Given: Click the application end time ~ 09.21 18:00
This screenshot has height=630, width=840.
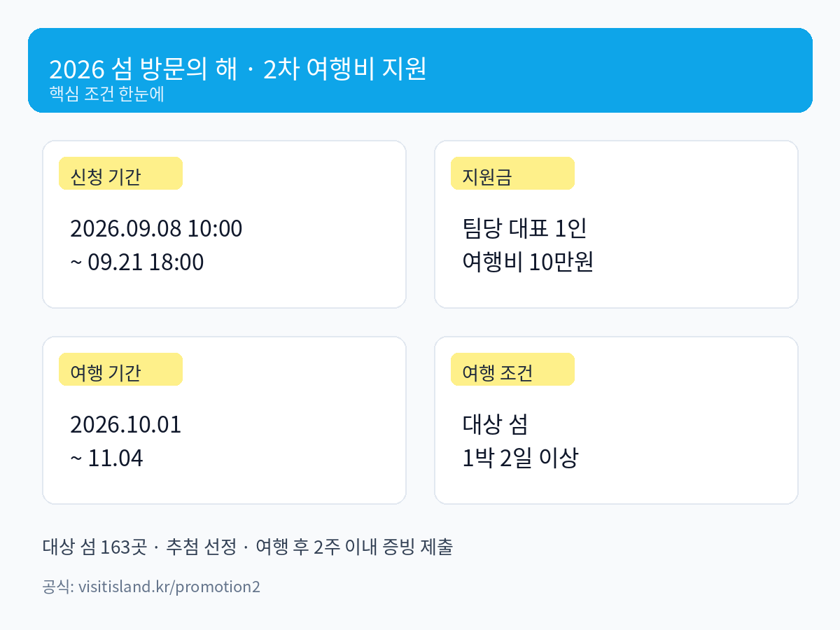Looking at the screenshot, I should [x=137, y=262].
